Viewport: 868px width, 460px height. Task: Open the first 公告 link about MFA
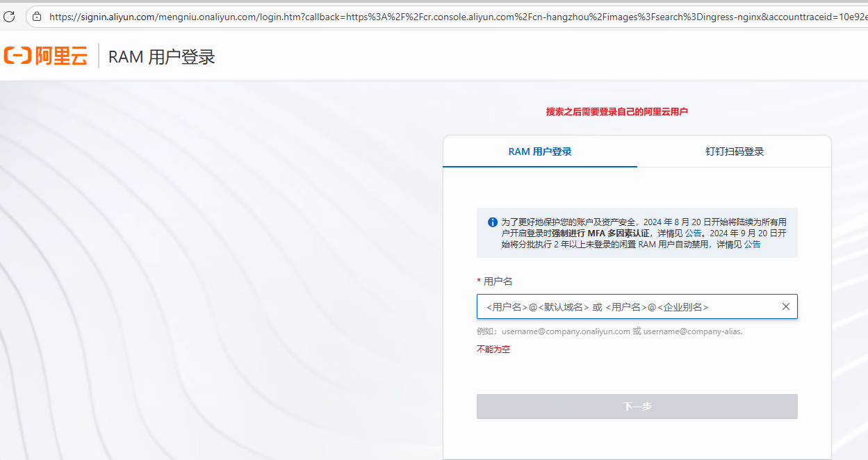click(694, 233)
